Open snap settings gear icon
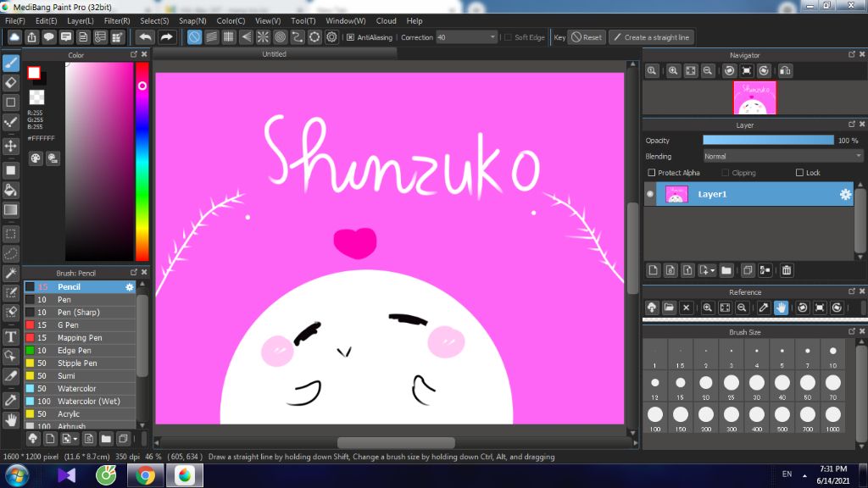 point(331,37)
